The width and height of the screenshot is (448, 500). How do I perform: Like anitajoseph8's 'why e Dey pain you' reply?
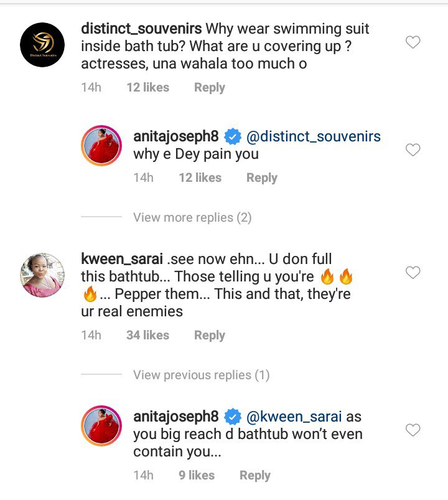413,150
